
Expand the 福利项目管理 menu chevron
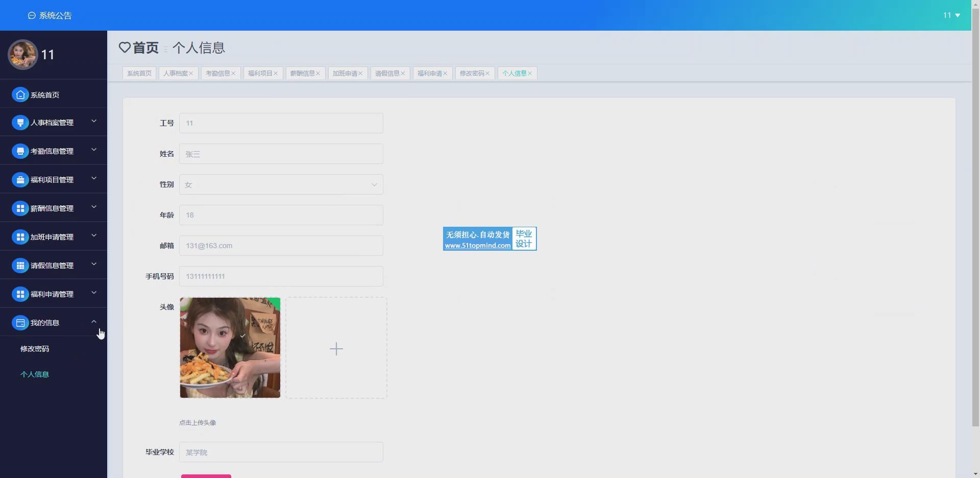pyautogui.click(x=94, y=178)
